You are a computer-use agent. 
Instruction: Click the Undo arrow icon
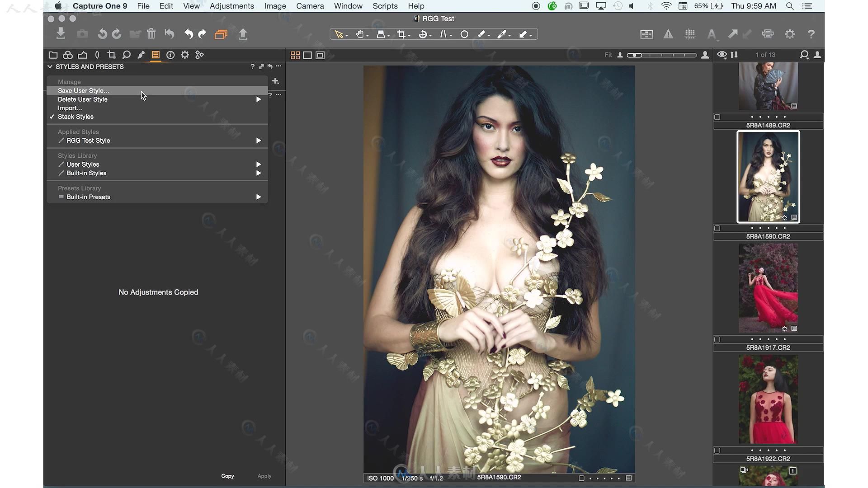point(189,34)
